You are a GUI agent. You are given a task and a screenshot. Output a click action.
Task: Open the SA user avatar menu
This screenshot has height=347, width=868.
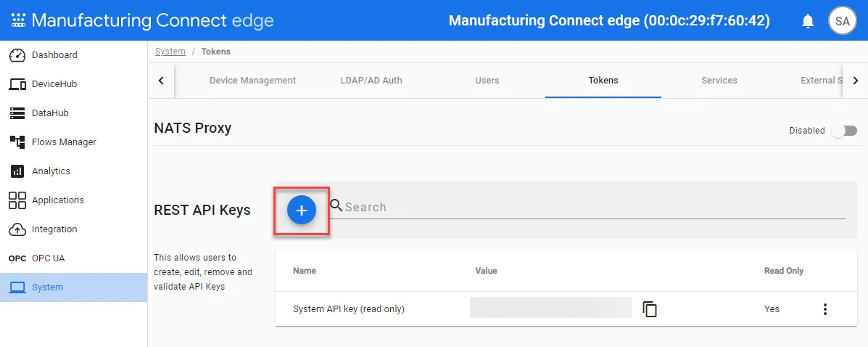tap(842, 21)
